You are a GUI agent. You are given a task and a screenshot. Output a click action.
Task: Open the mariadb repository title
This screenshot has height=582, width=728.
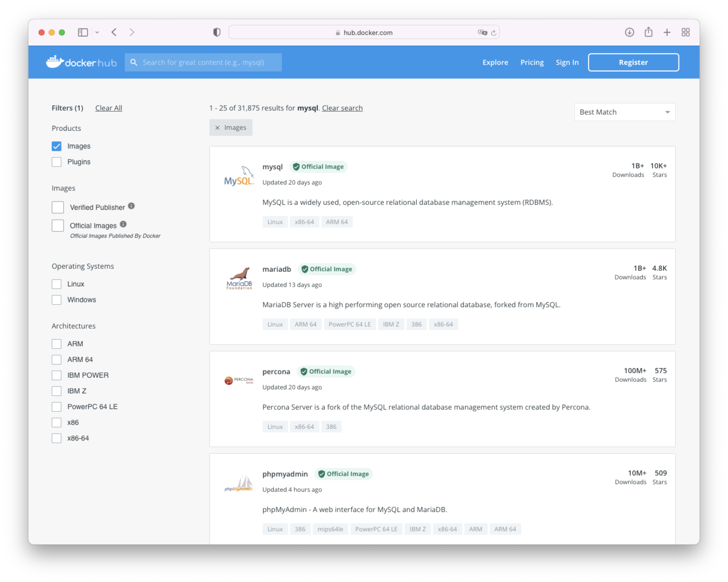click(277, 269)
